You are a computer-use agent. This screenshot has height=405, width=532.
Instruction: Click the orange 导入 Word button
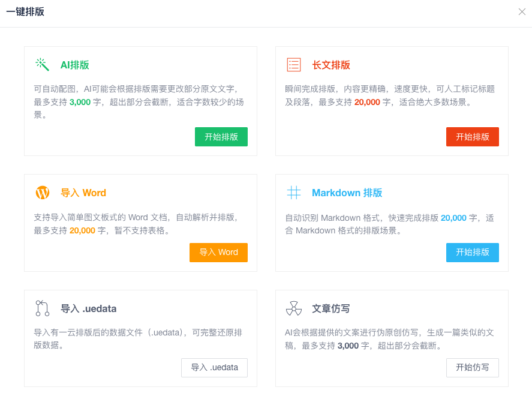pos(218,253)
